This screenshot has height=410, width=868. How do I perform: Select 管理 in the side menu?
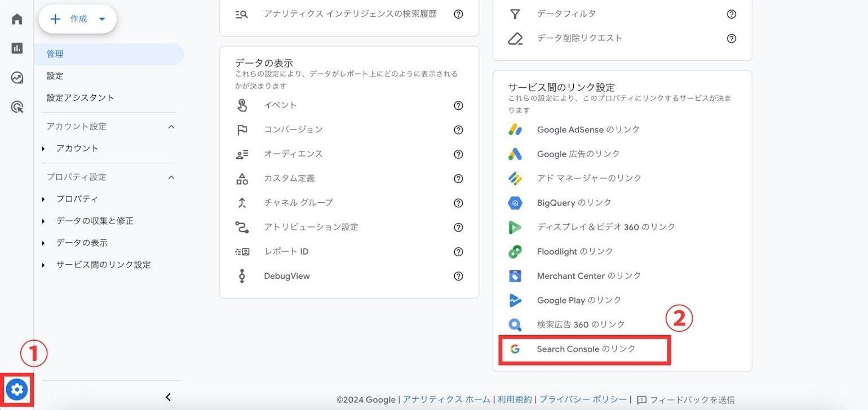pyautogui.click(x=109, y=54)
